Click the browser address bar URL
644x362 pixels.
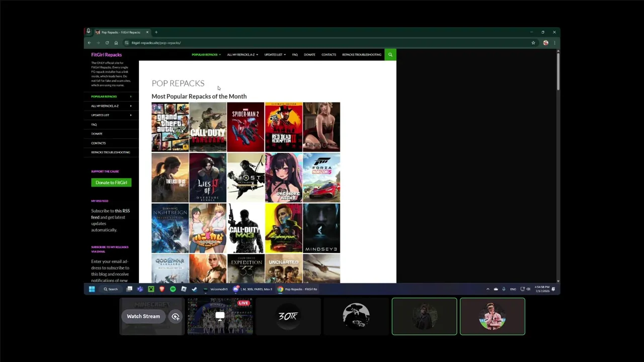pyautogui.click(x=156, y=43)
